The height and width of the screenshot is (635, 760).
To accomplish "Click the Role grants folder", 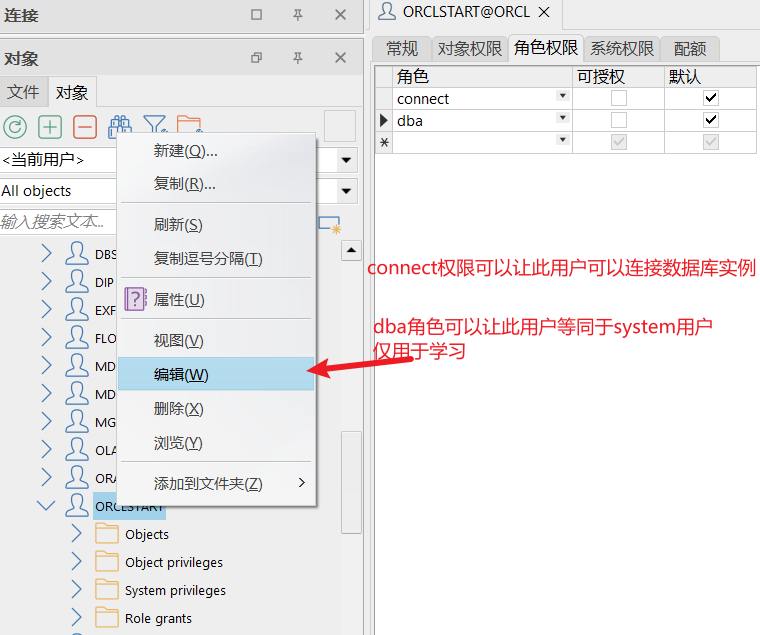I will click(x=158, y=618).
